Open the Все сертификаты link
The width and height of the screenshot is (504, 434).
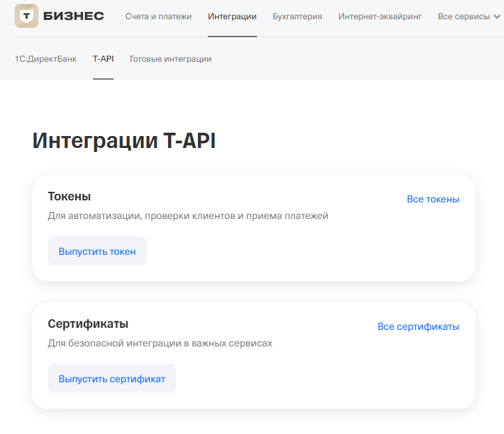pos(418,326)
